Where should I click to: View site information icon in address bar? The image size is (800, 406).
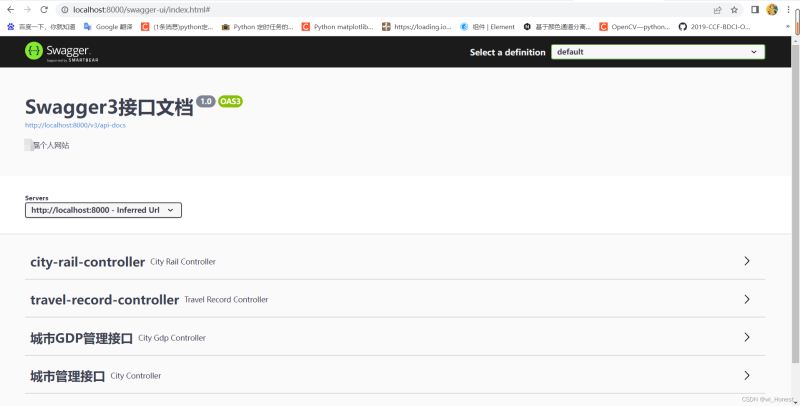click(x=65, y=10)
